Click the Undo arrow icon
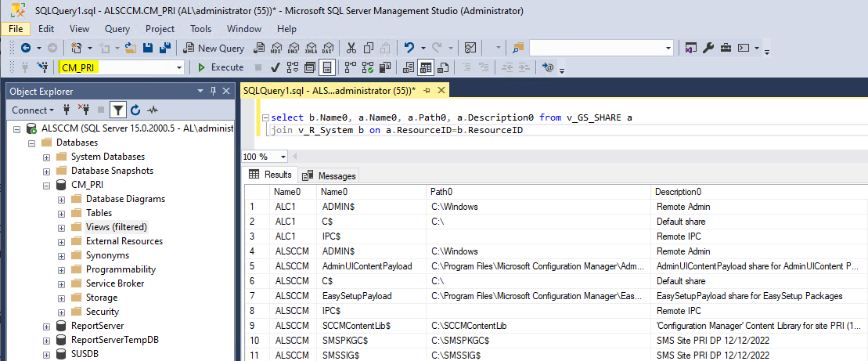The image size is (868, 361). coord(409,49)
